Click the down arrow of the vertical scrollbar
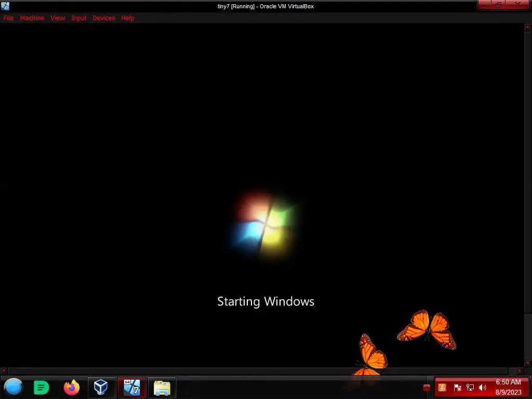 point(528,363)
